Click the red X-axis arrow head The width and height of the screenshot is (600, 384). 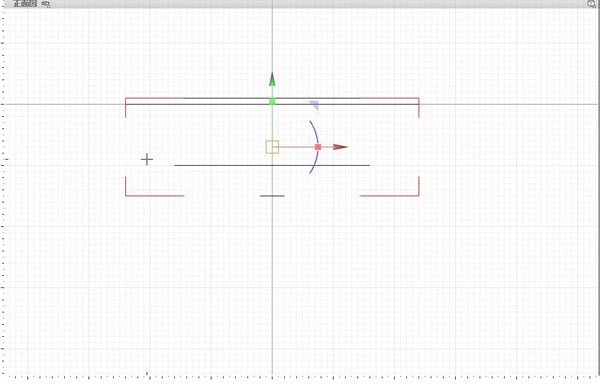340,147
